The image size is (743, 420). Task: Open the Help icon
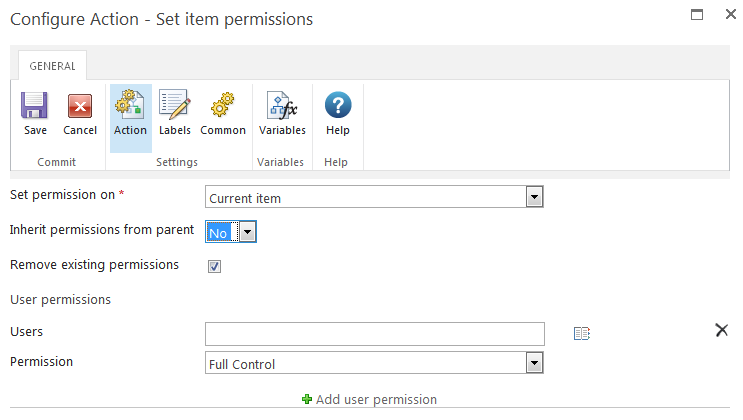pos(338,106)
